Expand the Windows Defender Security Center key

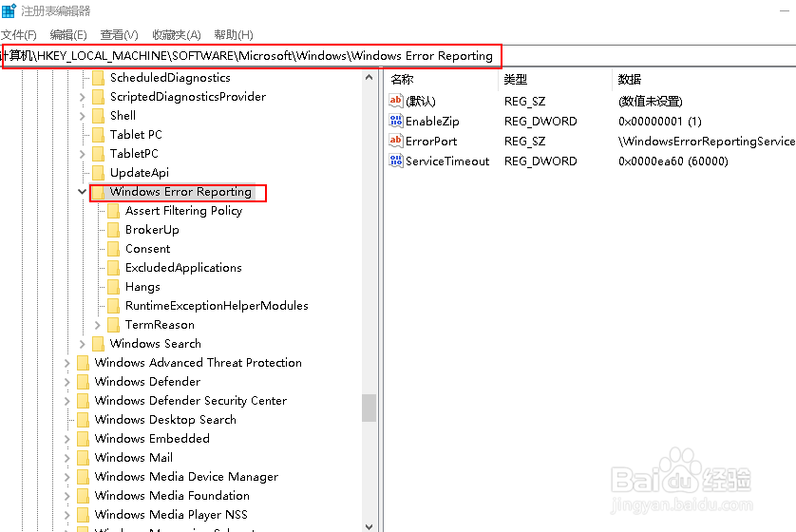67,401
